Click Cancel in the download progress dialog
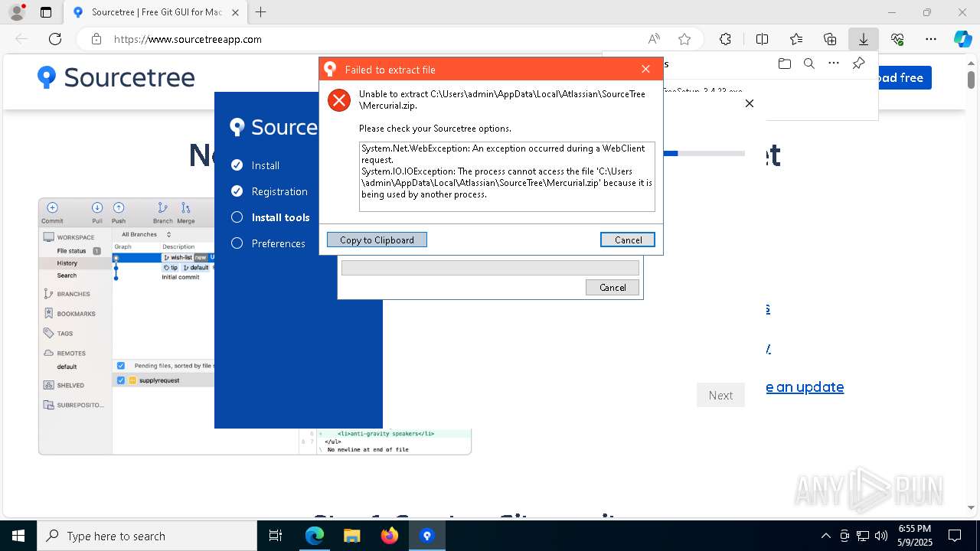Viewport: 980px width, 551px height. [x=612, y=287]
